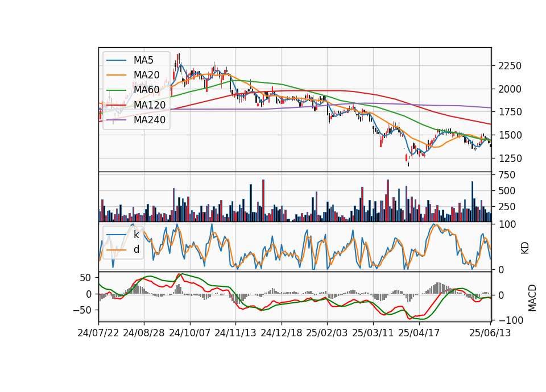The image size is (546, 392).
Task: Click the KD axis title
Action: click(x=525, y=248)
